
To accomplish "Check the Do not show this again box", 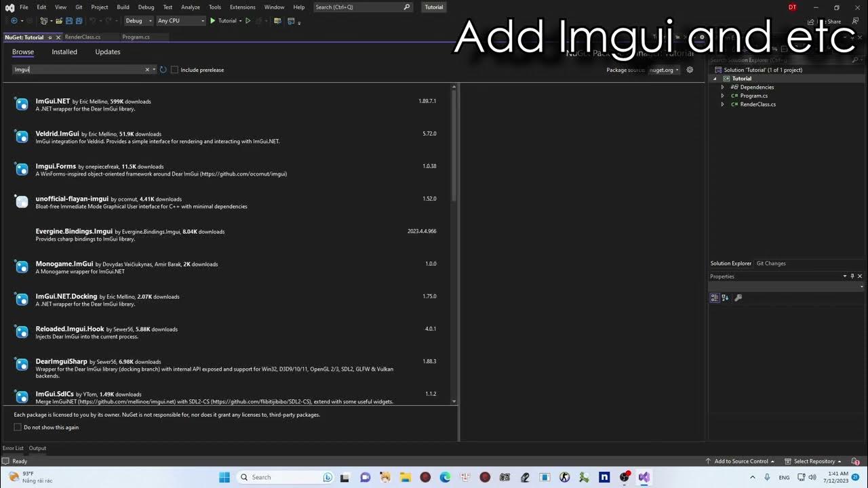I will (18, 427).
